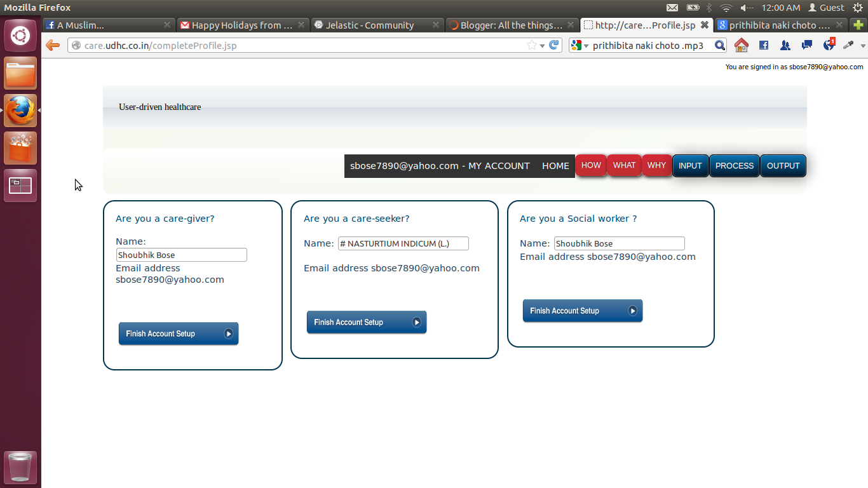
Task: Click Finish Account Setup under care-seeker
Action: [x=366, y=322]
